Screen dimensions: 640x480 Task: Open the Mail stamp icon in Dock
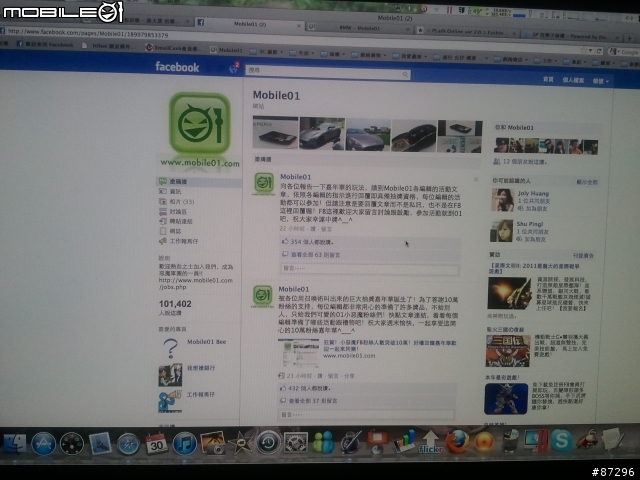[x=100, y=444]
